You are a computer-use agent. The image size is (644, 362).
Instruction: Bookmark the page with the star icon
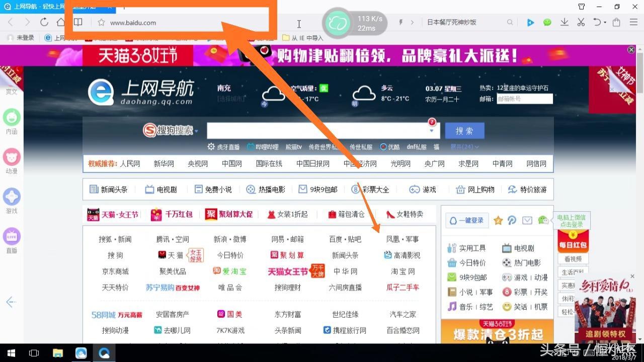[101, 22]
